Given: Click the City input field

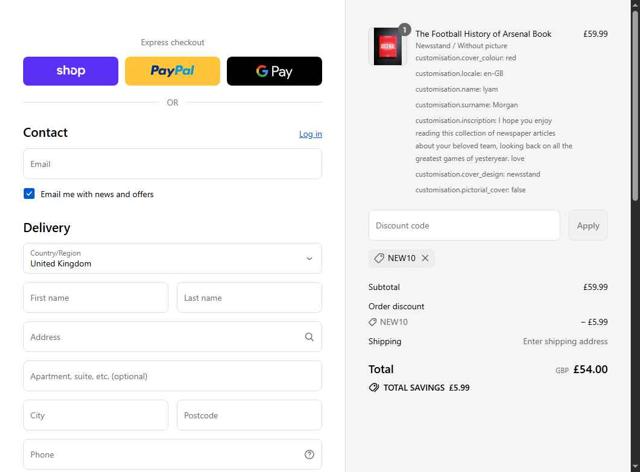Looking at the screenshot, I should 95,415.
